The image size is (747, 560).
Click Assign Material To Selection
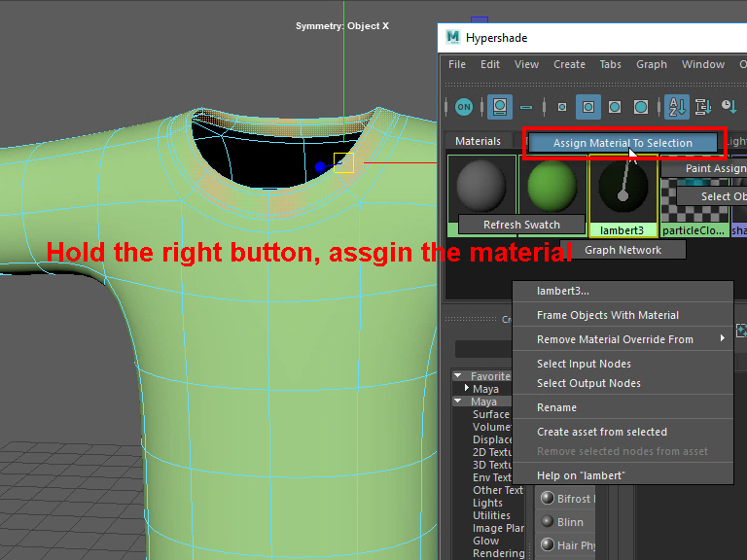[x=622, y=143]
